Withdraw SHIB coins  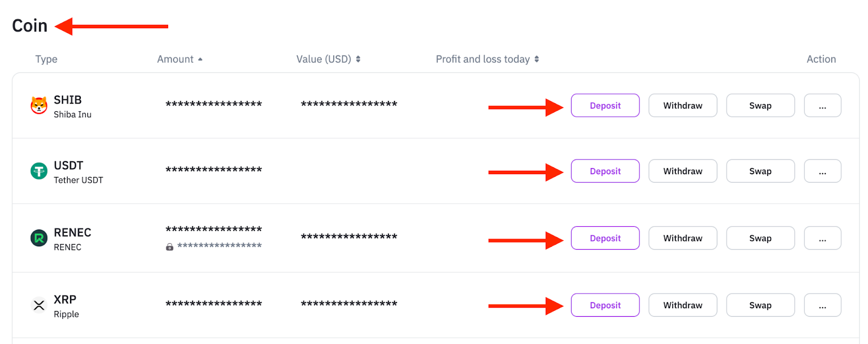[x=682, y=106]
